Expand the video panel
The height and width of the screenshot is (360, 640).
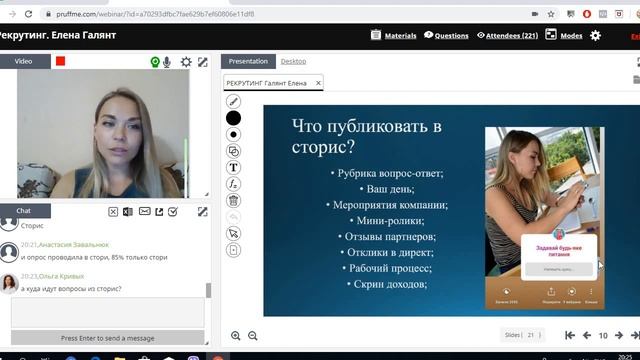[x=202, y=62]
